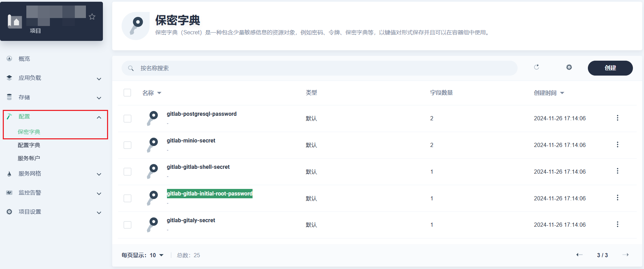The width and height of the screenshot is (644, 269).
Task: Go to previous page arrow
Action: [579, 255]
